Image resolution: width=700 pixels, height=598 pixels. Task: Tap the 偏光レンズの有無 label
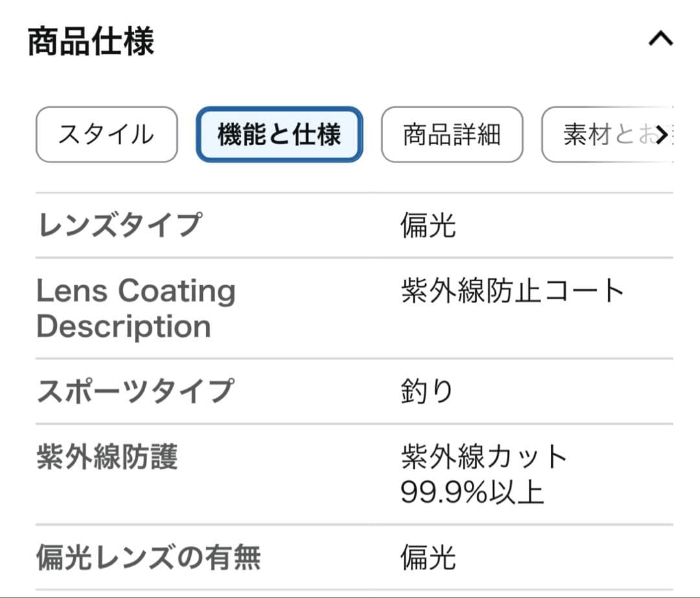pos(148,558)
